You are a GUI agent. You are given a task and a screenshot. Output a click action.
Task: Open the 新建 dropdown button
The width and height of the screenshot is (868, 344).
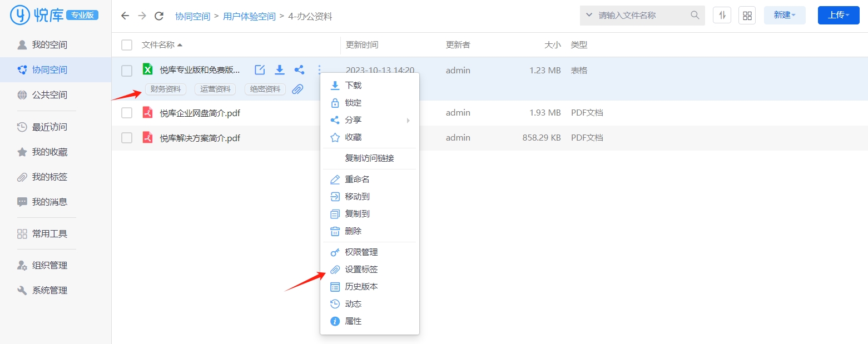pos(784,16)
